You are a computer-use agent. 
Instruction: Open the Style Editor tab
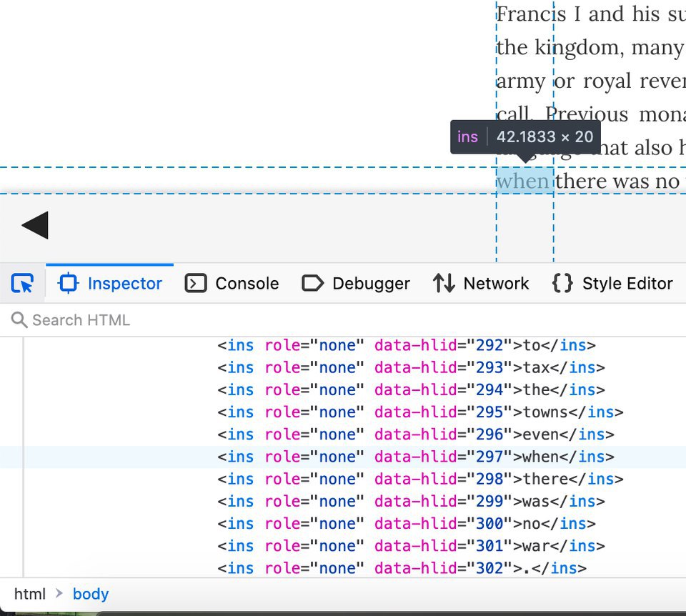[612, 283]
